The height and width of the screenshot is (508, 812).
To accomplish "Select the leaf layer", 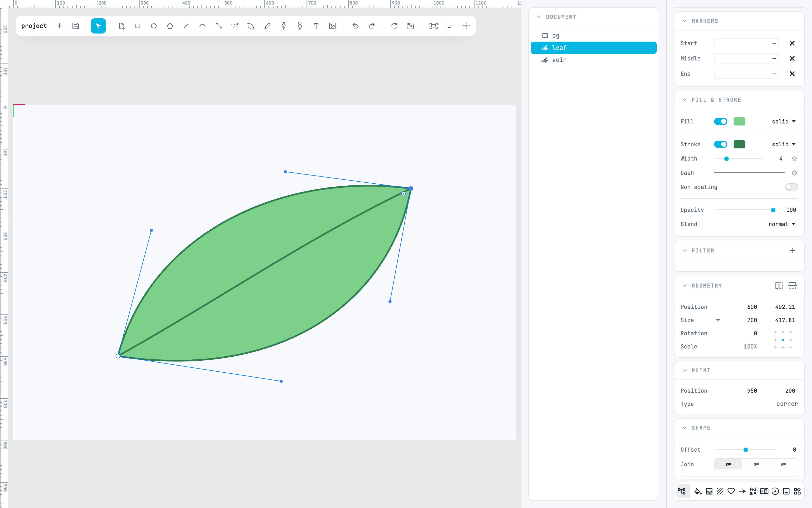I will pos(594,48).
